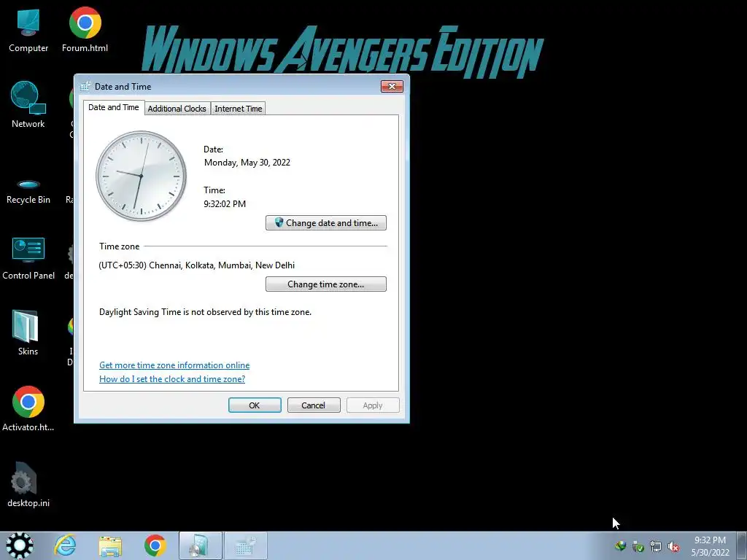Click the date text Monday, May 30, 2022
Screen dimensions: 747x560
click(247, 163)
